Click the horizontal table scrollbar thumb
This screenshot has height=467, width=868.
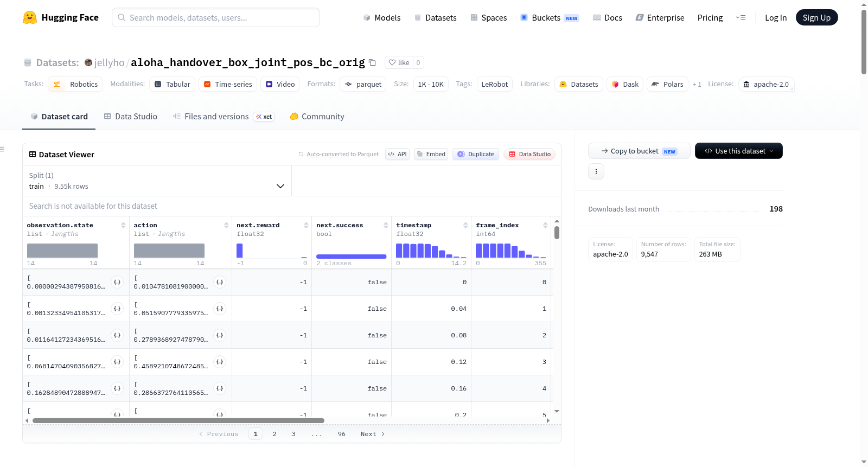coord(178,420)
